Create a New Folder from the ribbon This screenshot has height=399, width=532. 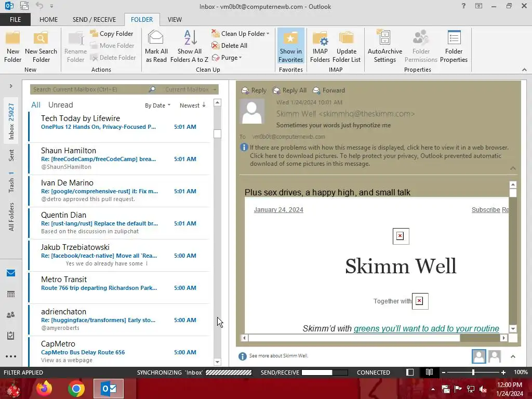(13, 47)
